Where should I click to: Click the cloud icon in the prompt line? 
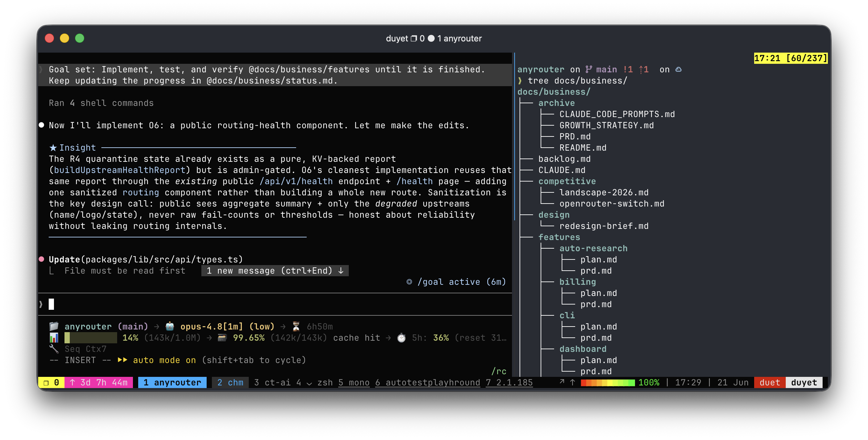click(678, 69)
